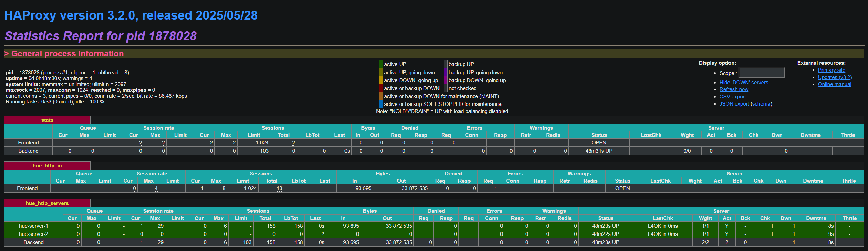
Task: Click the hue_http_servers proxy section header
Action: coord(47,203)
